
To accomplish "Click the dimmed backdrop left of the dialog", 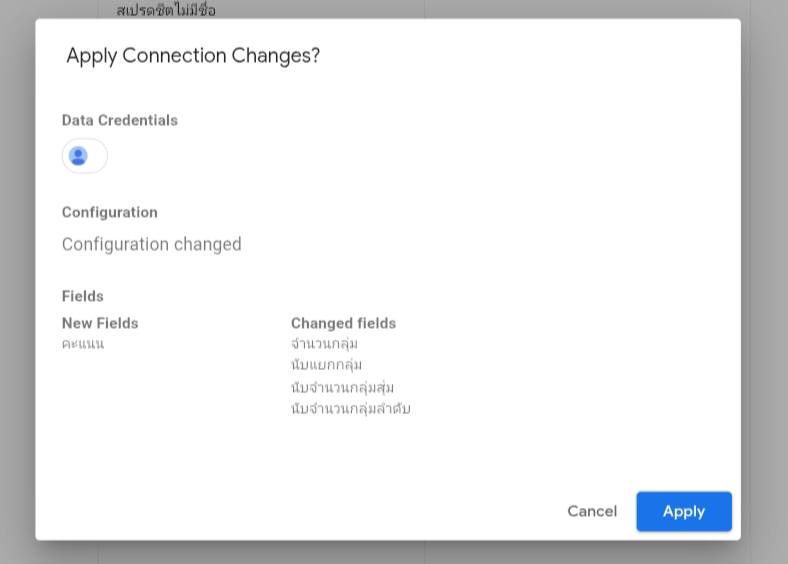I will [x=17, y=280].
